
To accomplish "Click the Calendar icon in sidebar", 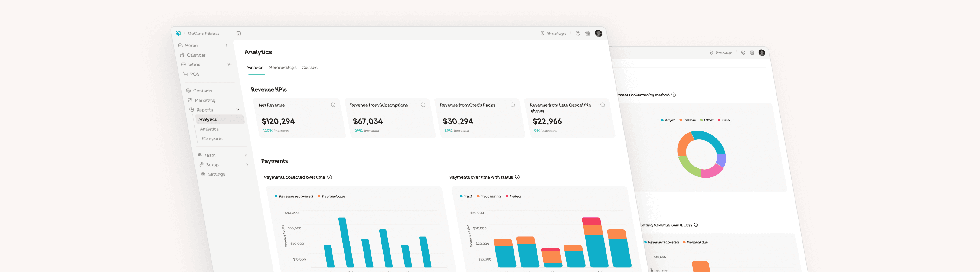I will click(x=182, y=55).
